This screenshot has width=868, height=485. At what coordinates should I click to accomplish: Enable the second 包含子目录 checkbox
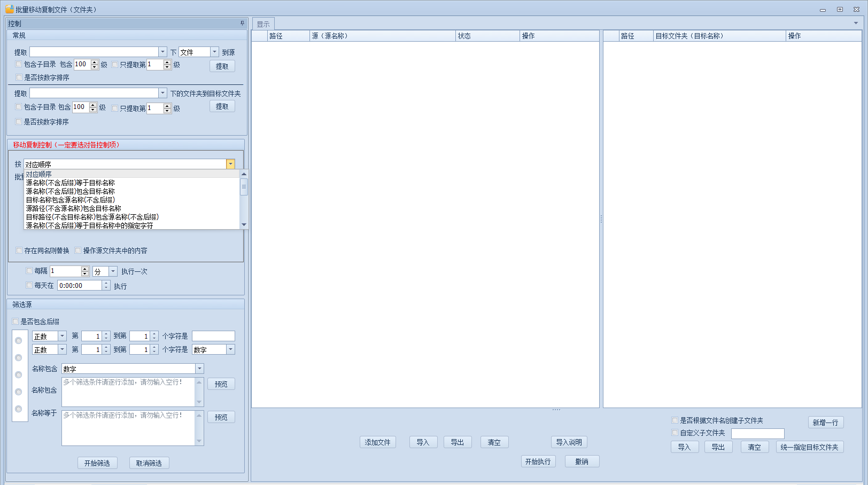click(19, 107)
